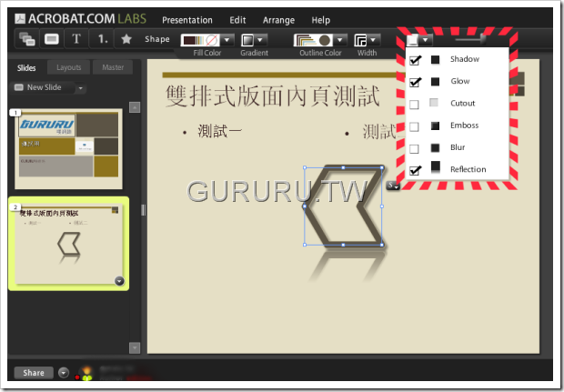Click the effect strength slider

[x=470, y=39]
